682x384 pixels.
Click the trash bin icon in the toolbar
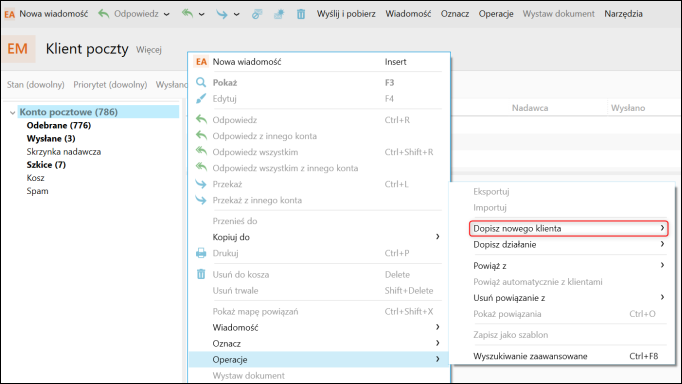[x=301, y=14]
